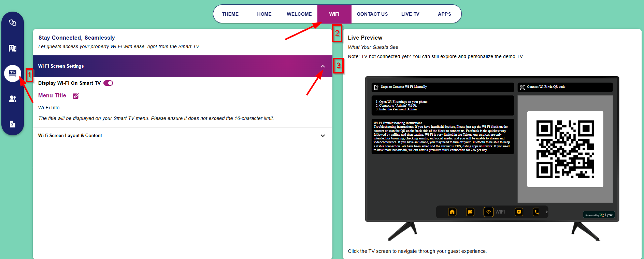Select the TV icon in sidebar
Viewport: 644px width, 259px height.
coord(13,73)
